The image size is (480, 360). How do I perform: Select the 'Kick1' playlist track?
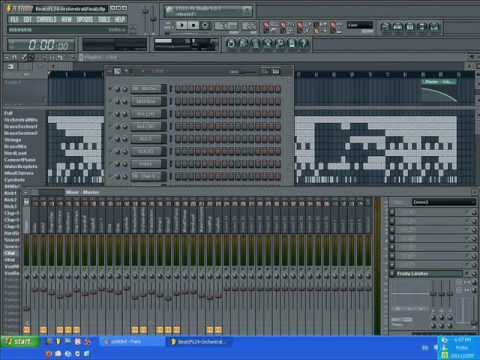tap(10, 193)
